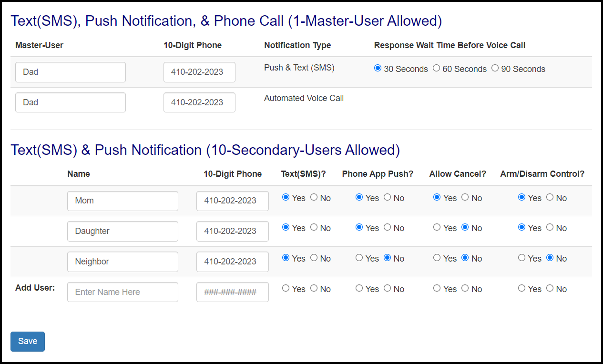603x364 pixels.
Task: Set Neighbor's Text(SMS) option to No
Action: pyautogui.click(x=314, y=258)
